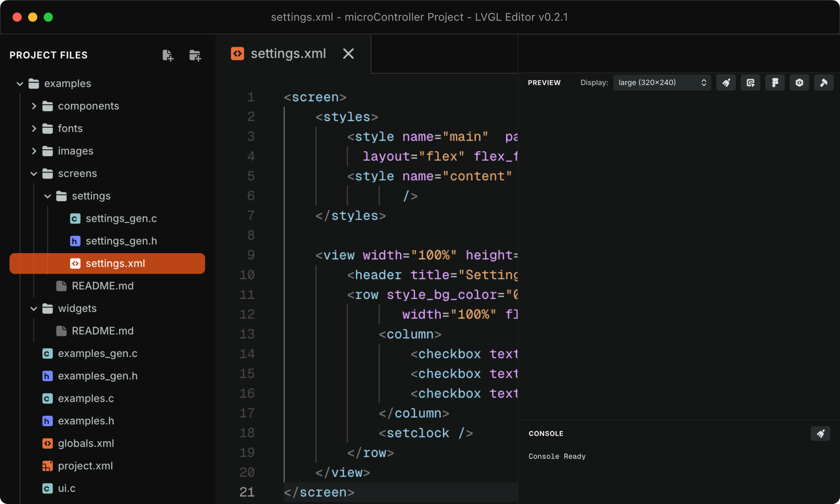Click the H icon beside examples_gen.h

coord(47,376)
